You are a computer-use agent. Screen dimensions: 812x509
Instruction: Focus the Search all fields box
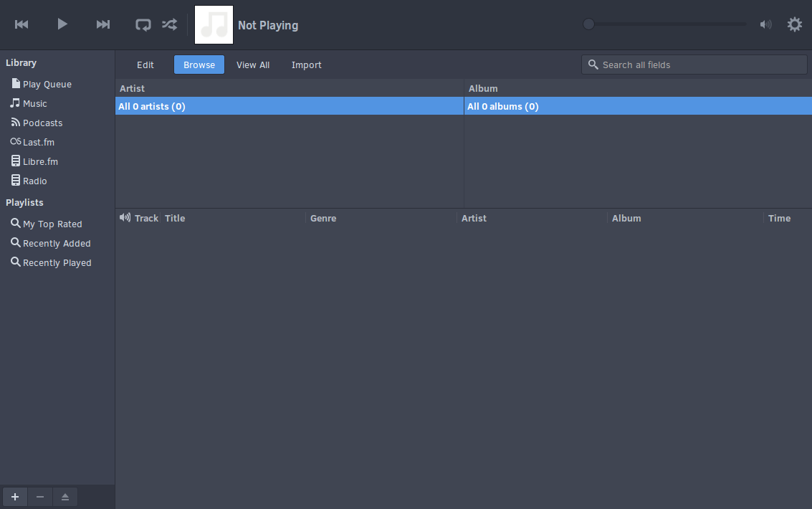(694, 65)
